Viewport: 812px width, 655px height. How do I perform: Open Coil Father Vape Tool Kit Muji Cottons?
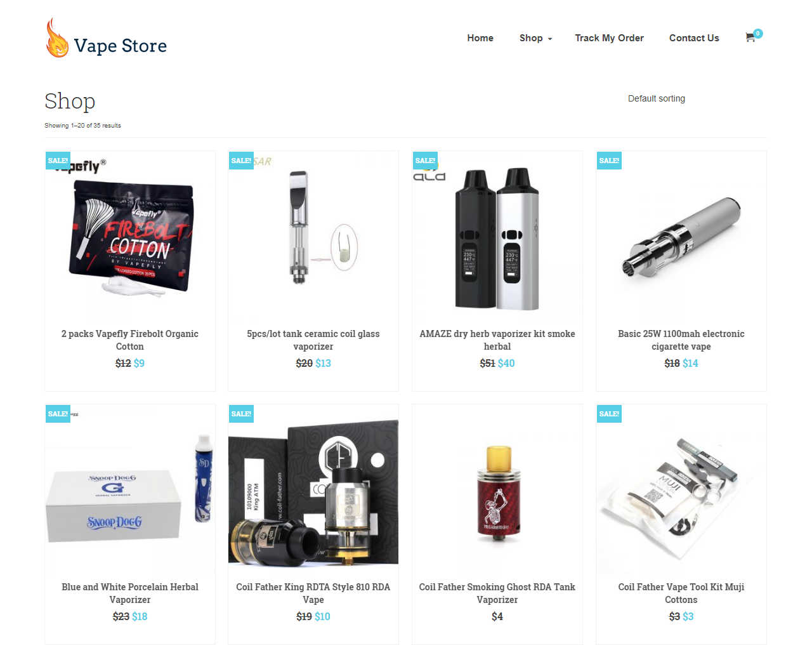pos(681,593)
